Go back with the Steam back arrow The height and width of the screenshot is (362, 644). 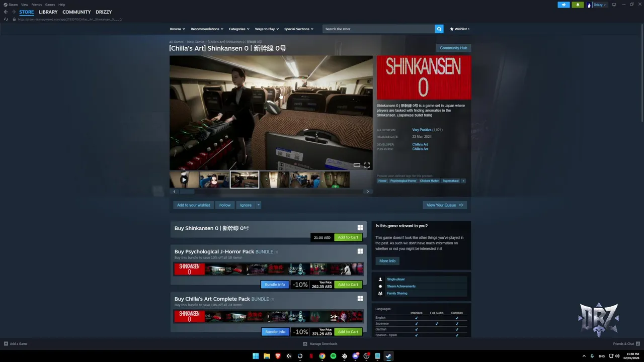(6, 12)
